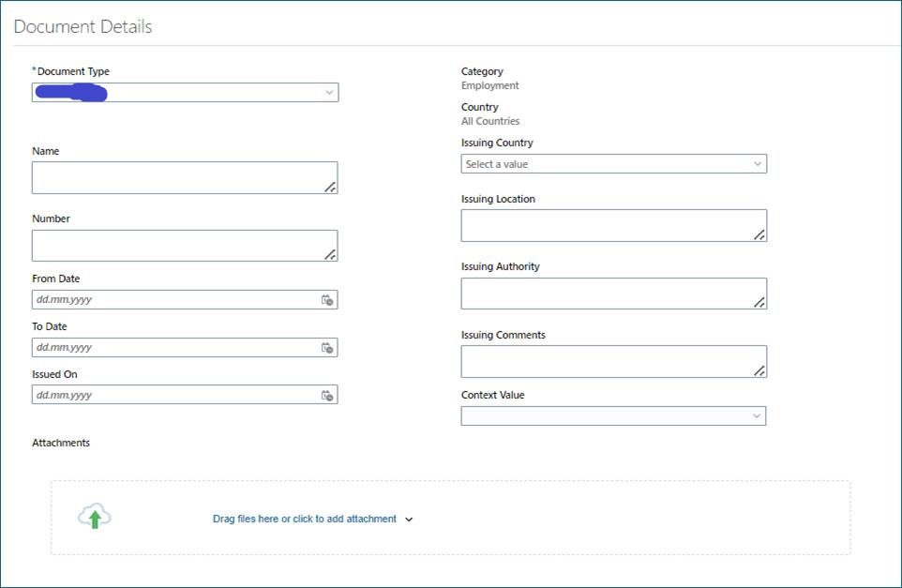Click the Document Details heading
Screen dimensions: 902x588
[x=83, y=26]
